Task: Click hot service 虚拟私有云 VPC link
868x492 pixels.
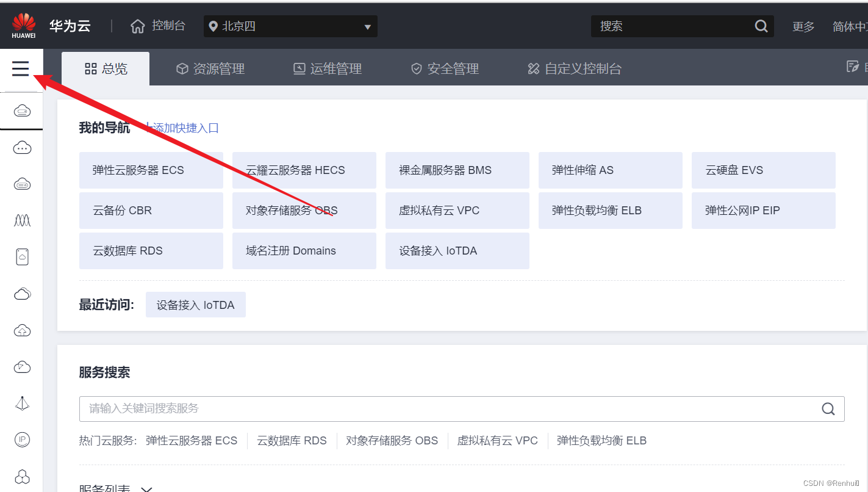Action: [498, 441]
